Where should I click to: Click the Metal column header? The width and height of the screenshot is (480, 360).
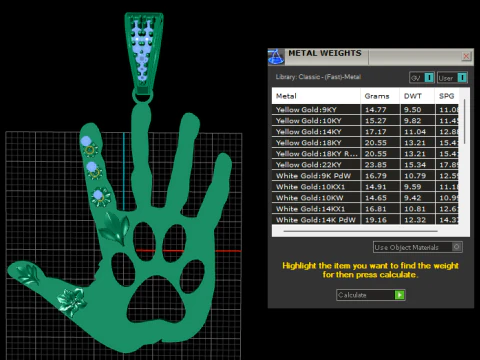pyautogui.click(x=316, y=96)
